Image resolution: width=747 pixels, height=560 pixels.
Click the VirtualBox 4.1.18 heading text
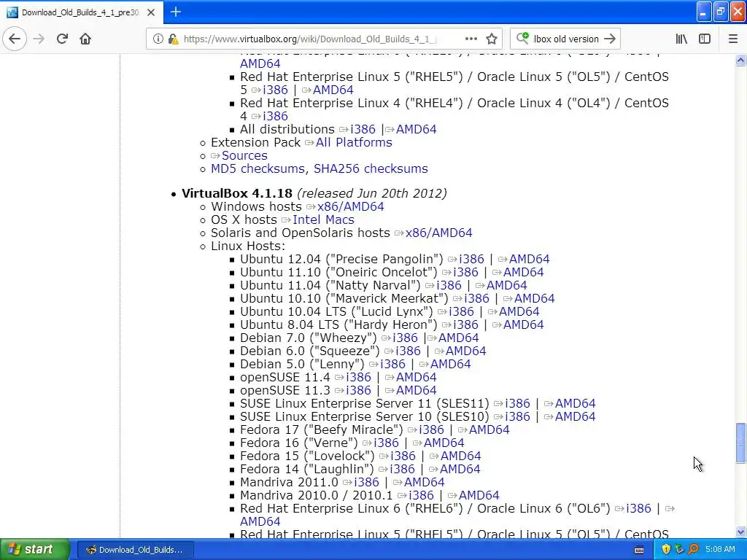237,193
